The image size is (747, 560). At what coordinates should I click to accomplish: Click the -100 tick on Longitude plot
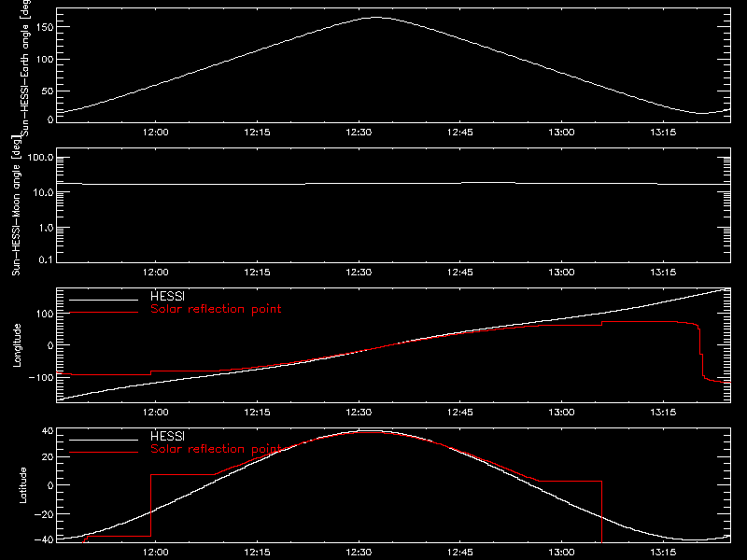coord(41,377)
